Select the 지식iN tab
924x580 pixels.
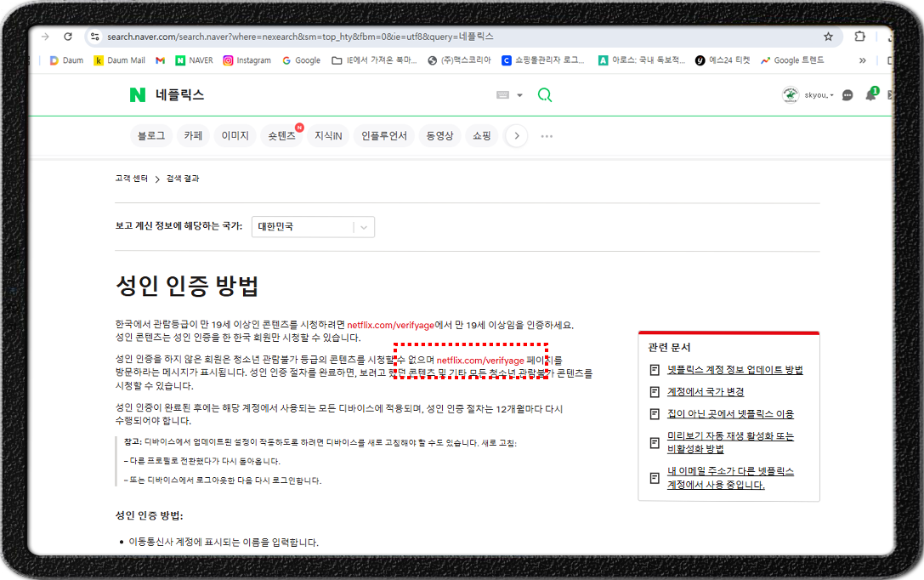(x=328, y=135)
